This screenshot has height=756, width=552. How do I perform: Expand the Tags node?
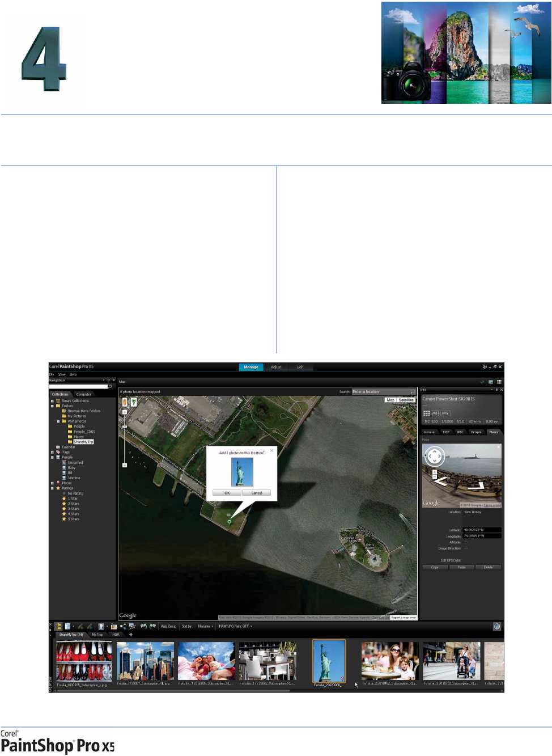[52, 452]
